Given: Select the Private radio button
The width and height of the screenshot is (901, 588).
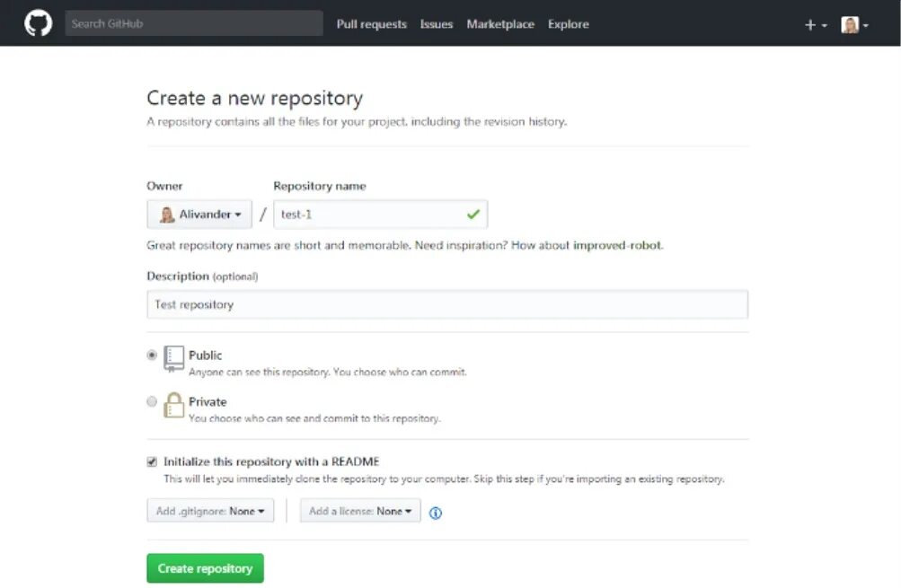Looking at the screenshot, I should [152, 401].
